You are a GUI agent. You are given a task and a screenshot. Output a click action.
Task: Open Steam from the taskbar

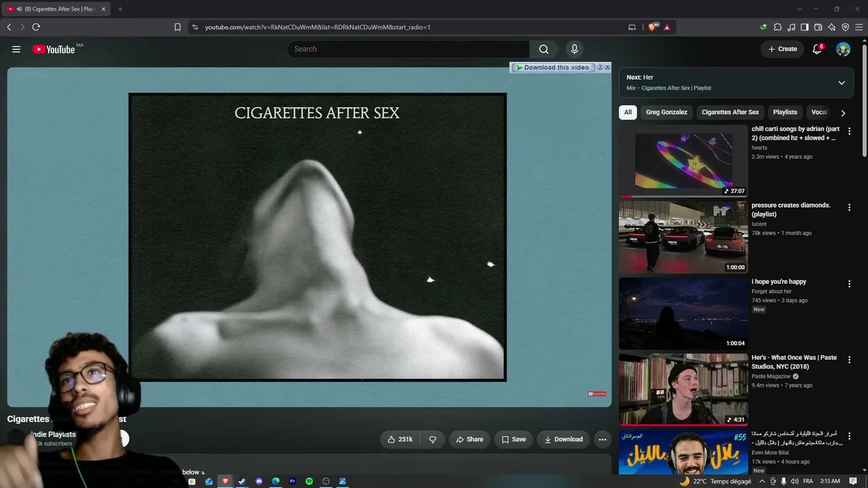(242, 481)
